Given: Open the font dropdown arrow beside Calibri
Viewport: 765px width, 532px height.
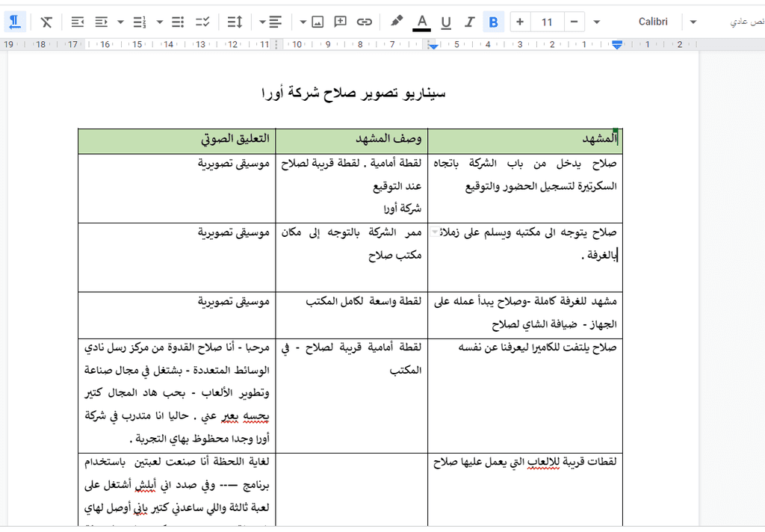Looking at the screenshot, I should coord(596,22).
